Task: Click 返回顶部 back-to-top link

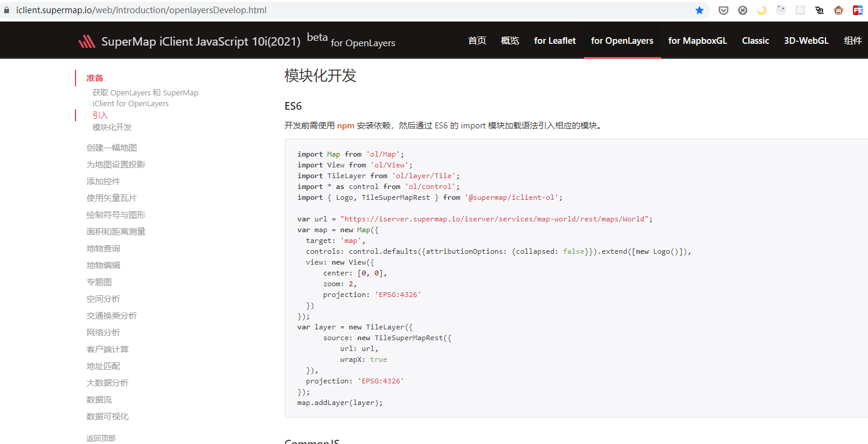Action: [101, 439]
